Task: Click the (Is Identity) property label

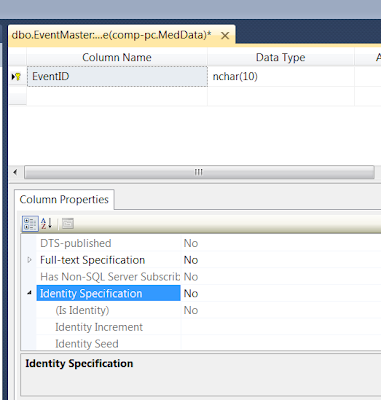Action: 82,310
